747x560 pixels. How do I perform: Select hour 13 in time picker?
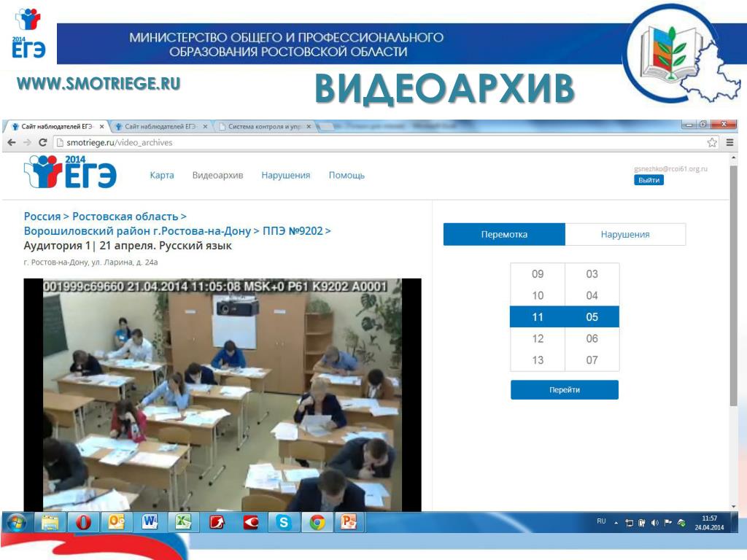[x=538, y=360]
